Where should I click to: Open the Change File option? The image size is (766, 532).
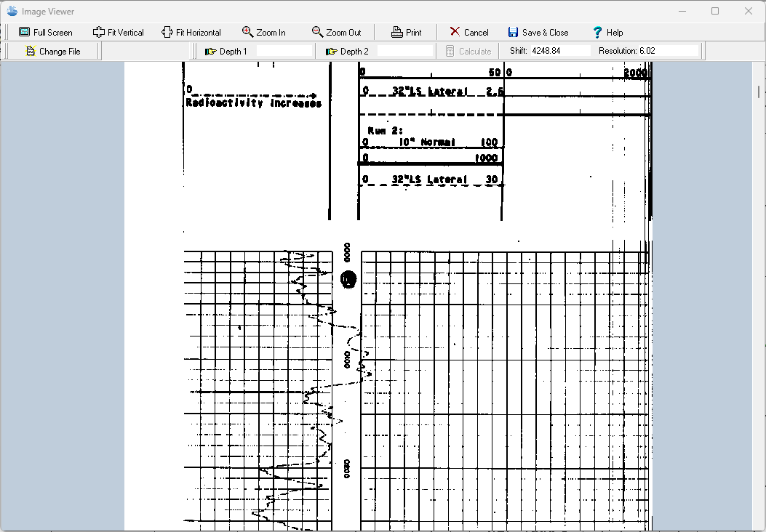pos(52,52)
